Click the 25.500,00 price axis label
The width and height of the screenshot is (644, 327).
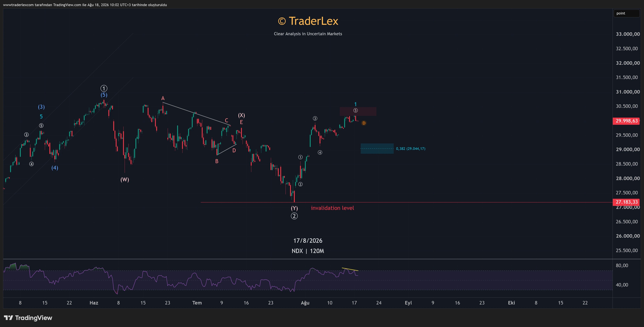point(627,251)
